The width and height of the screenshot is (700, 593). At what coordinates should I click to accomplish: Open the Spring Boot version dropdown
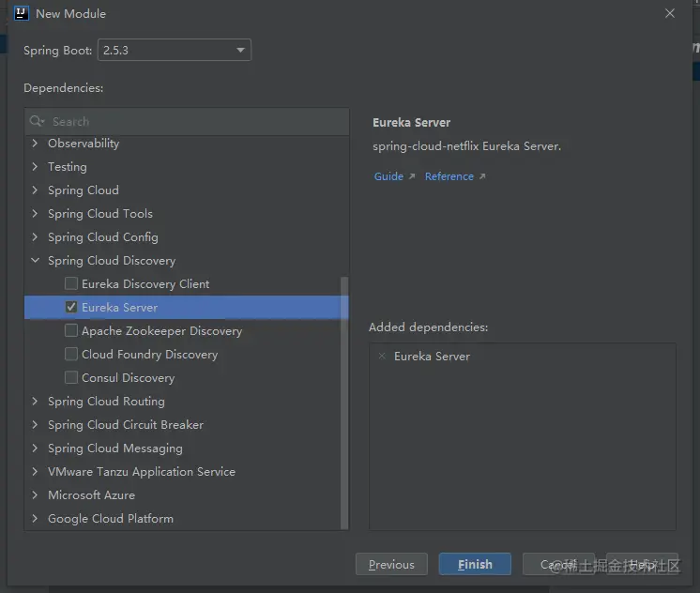[x=174, y=50]
